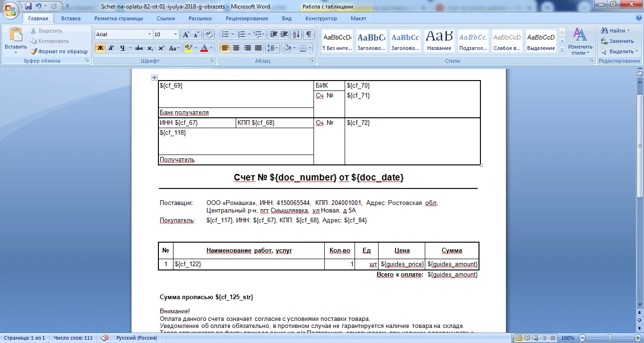Toggle strikethrough abc formatting

coord(139,48)
